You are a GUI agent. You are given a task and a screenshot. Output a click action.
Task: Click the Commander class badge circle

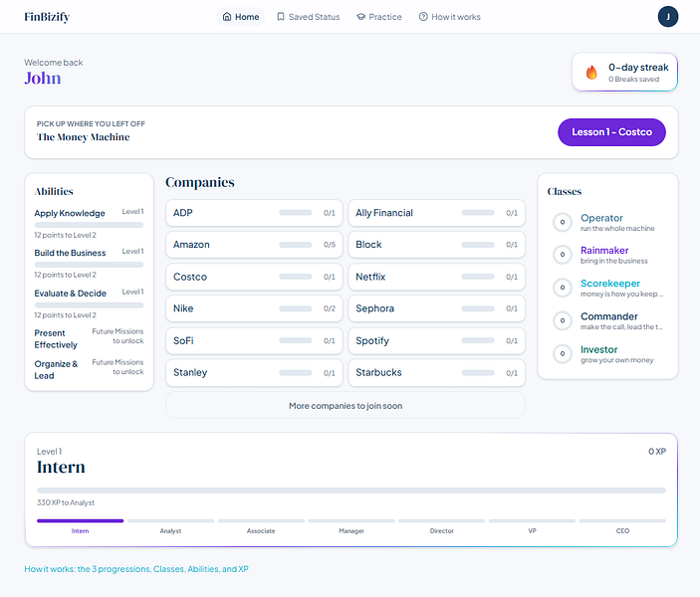[x=563, y=320]
